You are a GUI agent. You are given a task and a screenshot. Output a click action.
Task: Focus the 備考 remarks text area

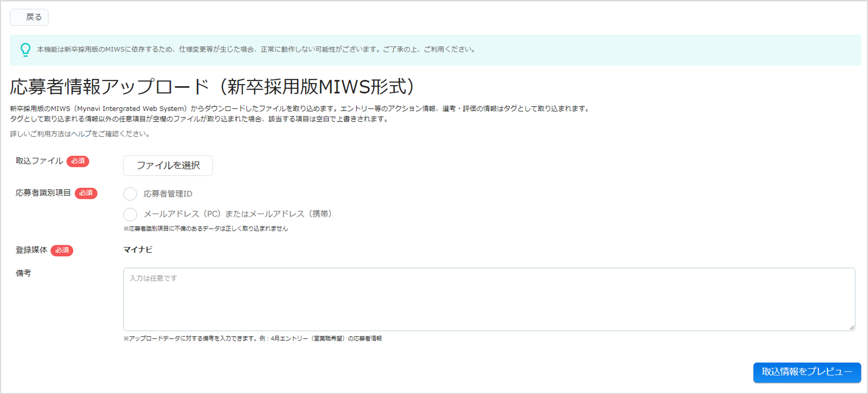[x=489, y=299]
